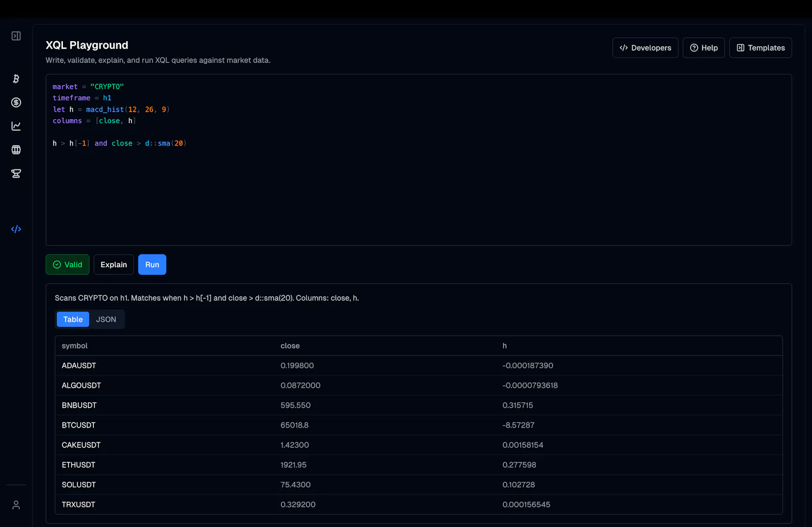Select the ETHUSDT symbol cell
812x527 pixels.
coord(79,465)
